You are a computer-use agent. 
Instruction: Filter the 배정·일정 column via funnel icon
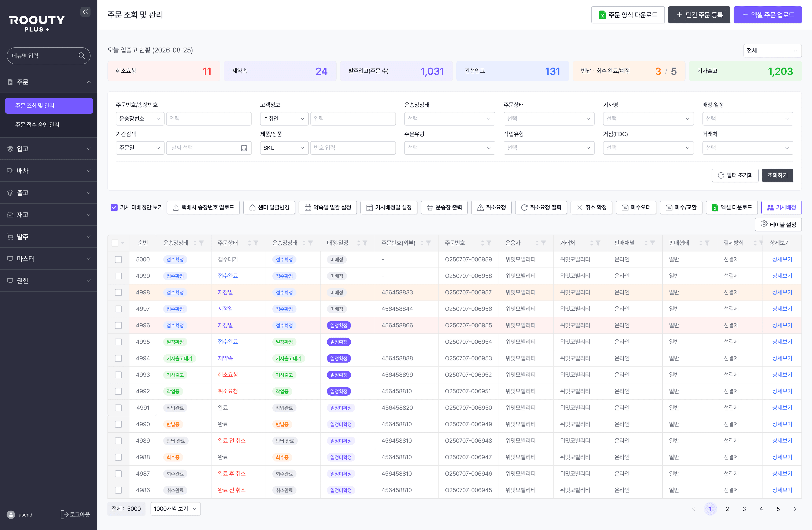pyautogui.click(x=365, y=243)
